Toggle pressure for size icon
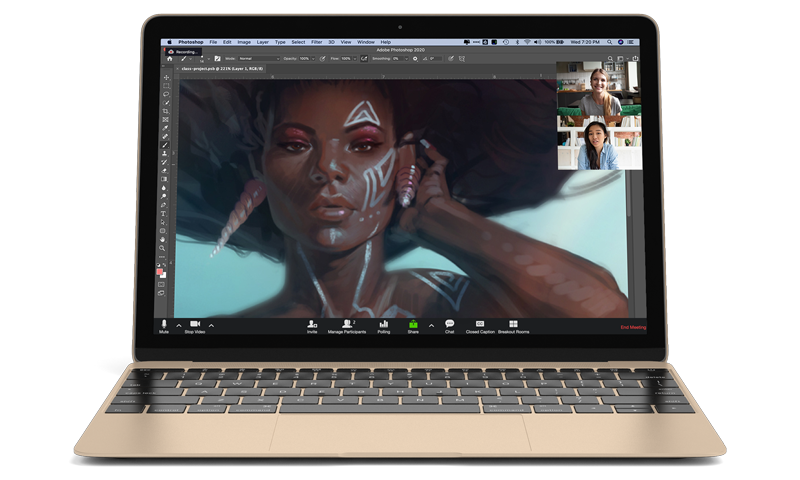The image size is (800, 480). [451, 59]
